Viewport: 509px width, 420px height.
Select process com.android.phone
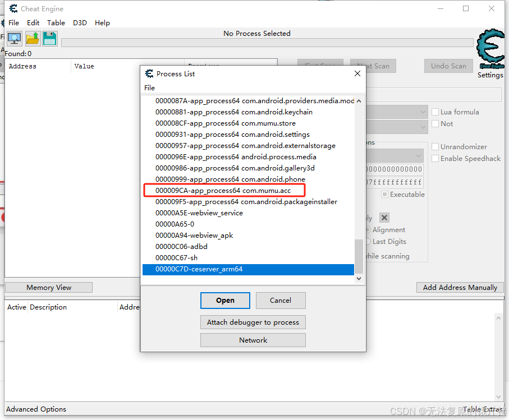pos(248,179)
